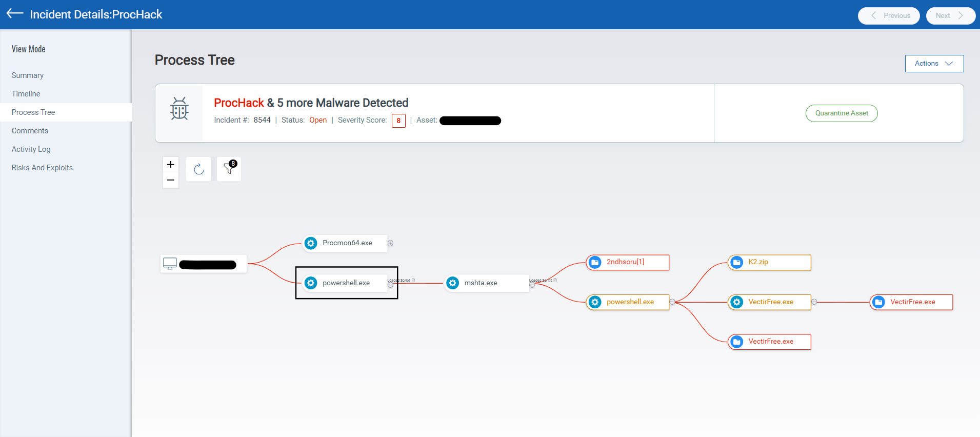Collapse the mshta.exe node
This screenshot has width=980, height=437.
tap(532, 285)
